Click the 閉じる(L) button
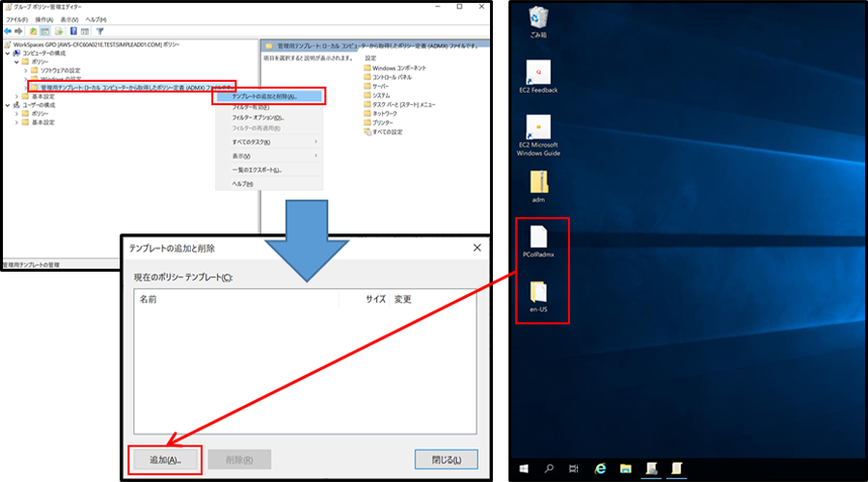 [x=447, y=460]
